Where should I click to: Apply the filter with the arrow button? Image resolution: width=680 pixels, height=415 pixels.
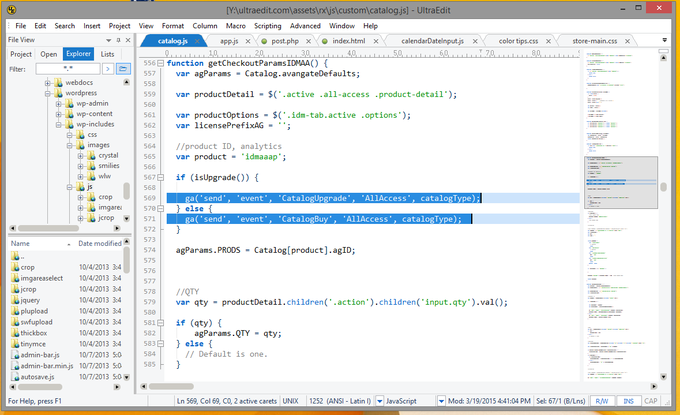click(x=108, y=69)
